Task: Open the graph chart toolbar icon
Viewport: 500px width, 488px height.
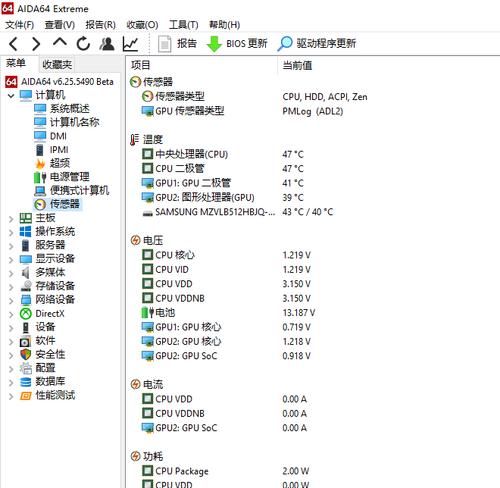Action: [130, 44]
